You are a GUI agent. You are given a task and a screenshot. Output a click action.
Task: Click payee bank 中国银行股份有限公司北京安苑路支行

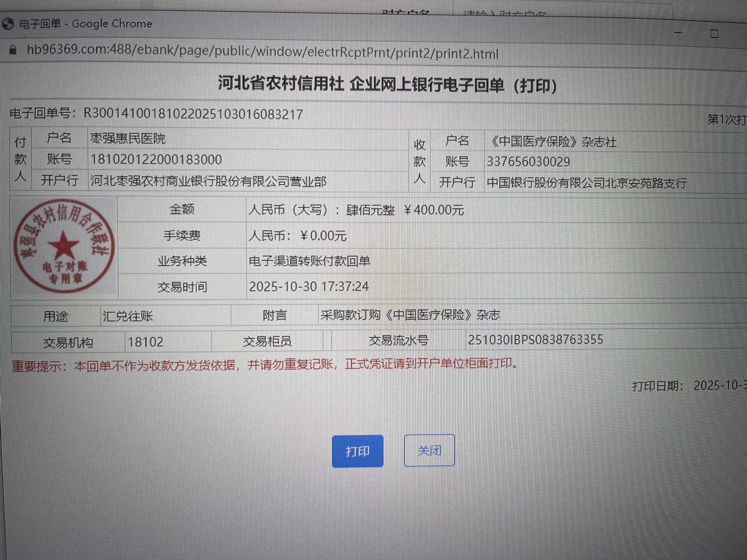point(586,183)
